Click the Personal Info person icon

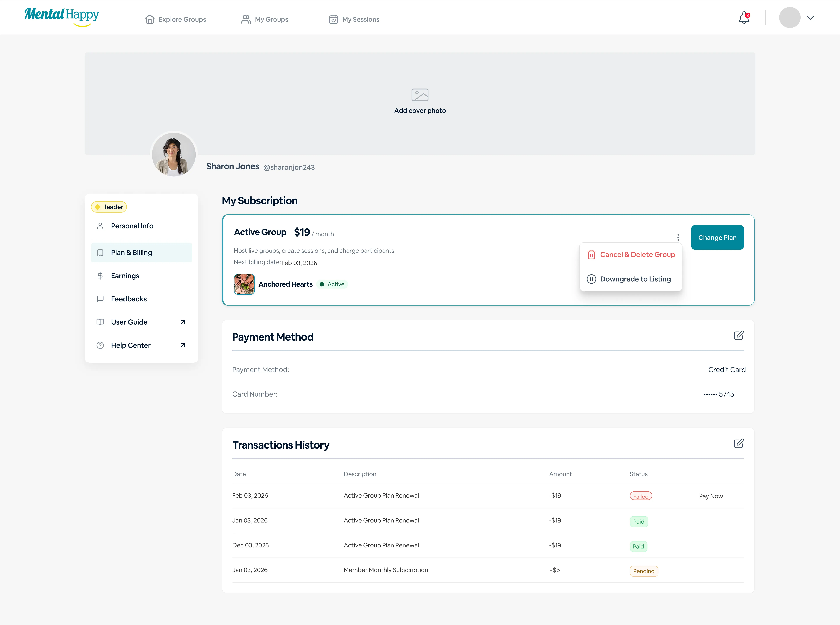100,226
